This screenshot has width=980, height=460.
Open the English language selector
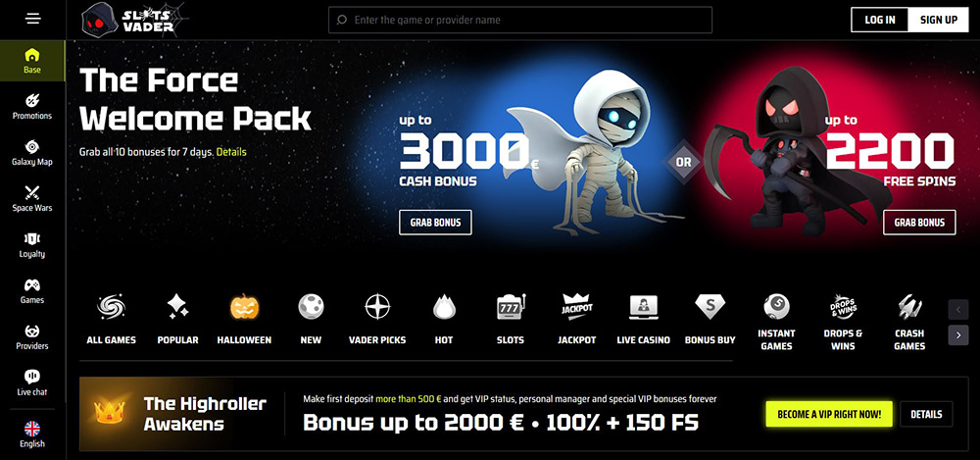click(32, 434)
